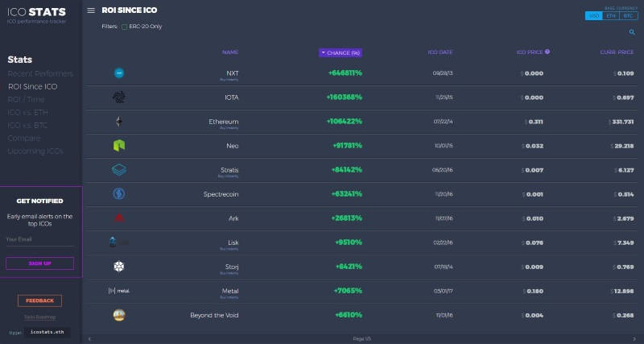The width and height of the screenshot is (644, 344).
Task: Sort by the Curr. Price column header
Action: (x=617, y=52)
